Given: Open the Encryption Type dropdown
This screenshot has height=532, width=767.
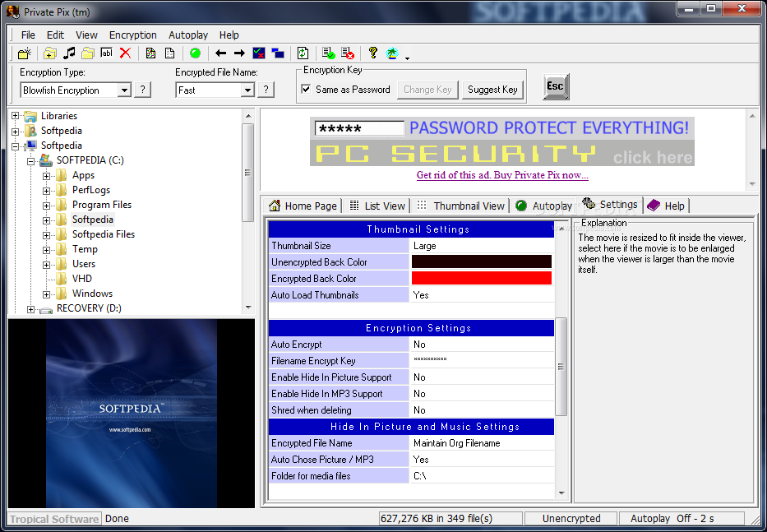Looking at the screenshot, I should 124,90.
